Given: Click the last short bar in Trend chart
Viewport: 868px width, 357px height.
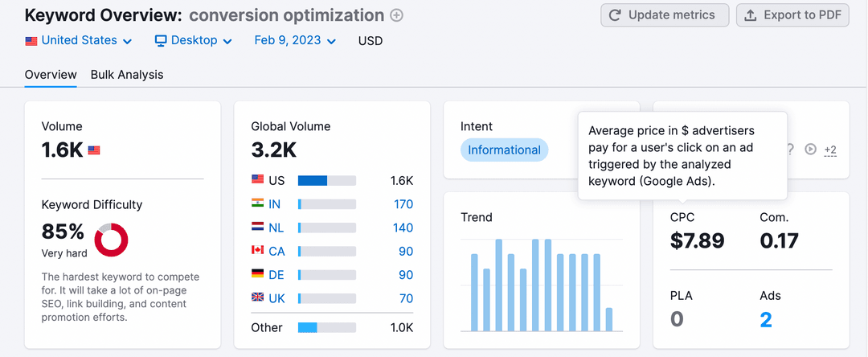Looking at the screenshot, I should point(609,319).
